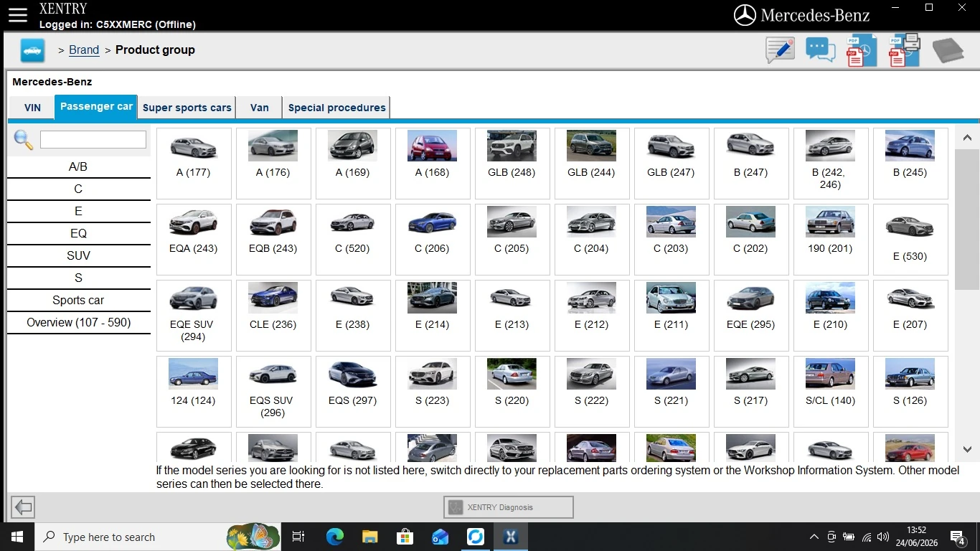The height and width of the screenshot is (551, 980).
Task: Click the vertical scrollbar thumb
Action: (x=966, y=219)
